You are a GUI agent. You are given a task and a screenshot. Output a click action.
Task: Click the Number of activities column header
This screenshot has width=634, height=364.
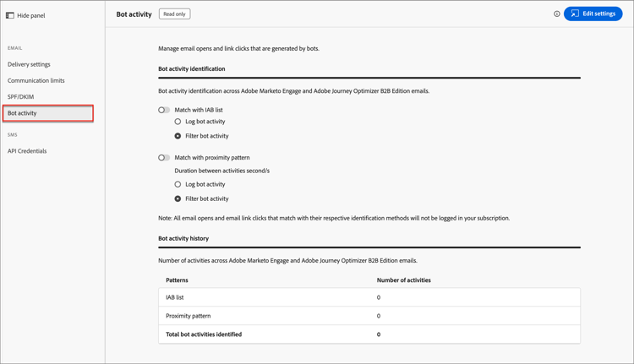[x=403, y=280]
